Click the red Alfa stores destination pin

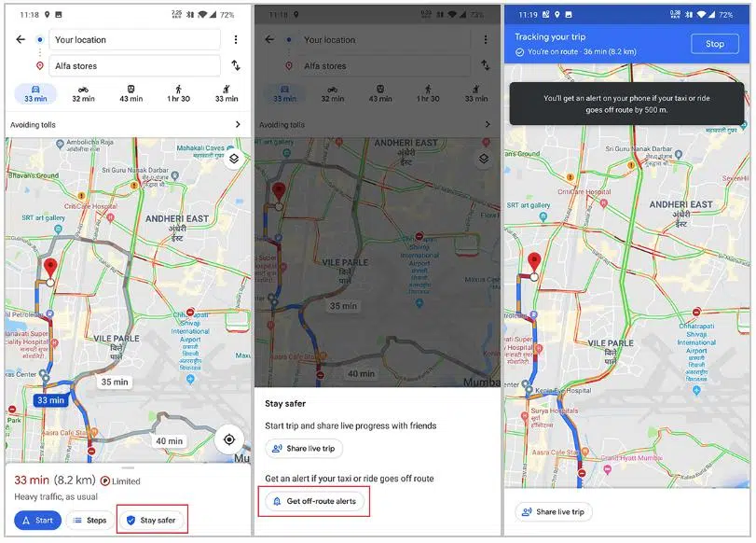50,269
